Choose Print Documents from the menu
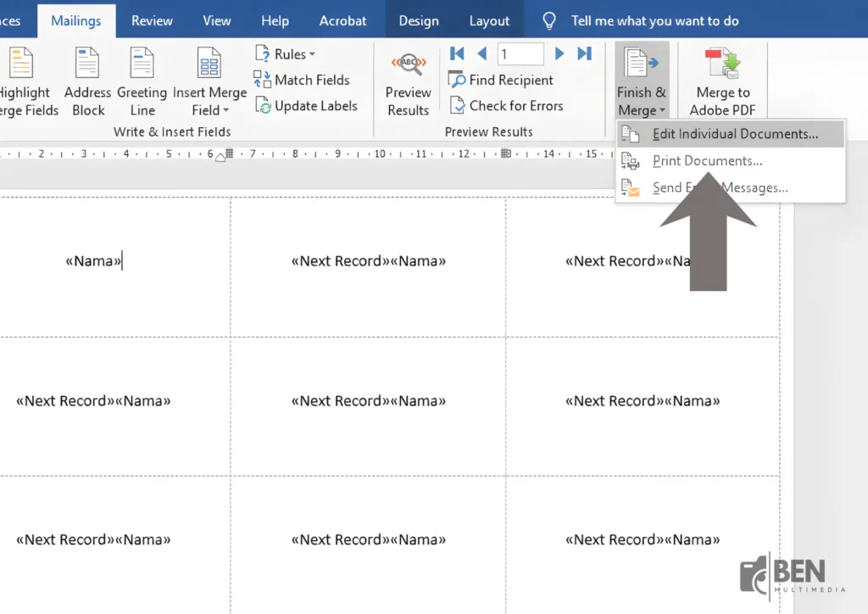This screenshot has width=868, height=614. click(x=707, y=161)
